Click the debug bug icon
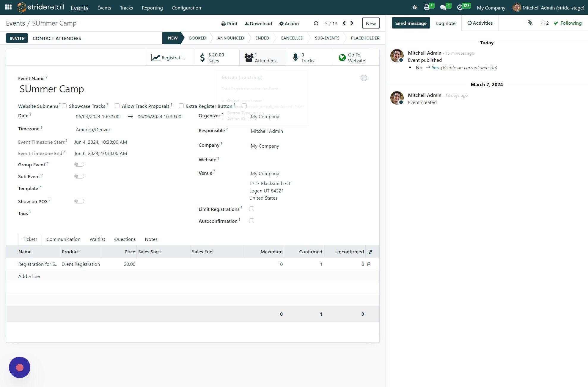The width and height of the screenshot is (588, 387). pos(414,7)
